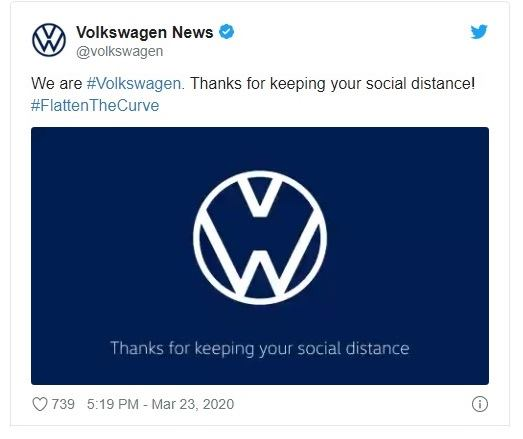Click the Mar 23, 2020 date
This screenshot has width=523, height=439.
[x=193, y=404]
